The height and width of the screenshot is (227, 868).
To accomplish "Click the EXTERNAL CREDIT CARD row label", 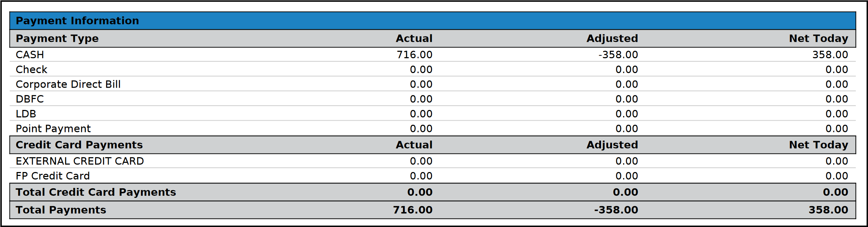I will tap(80, 161).
